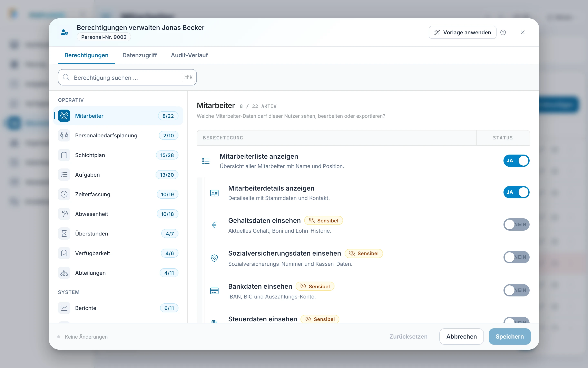Click the Sensibel badge on Steuerdaten einsehen
The height and width of the screenshot is (368, 588).
coord(320,319)
